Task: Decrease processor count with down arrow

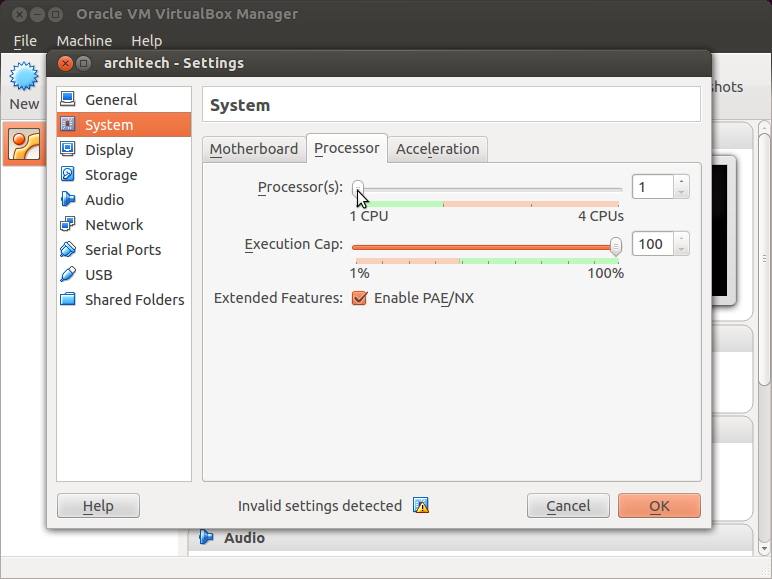Action: 681,193
